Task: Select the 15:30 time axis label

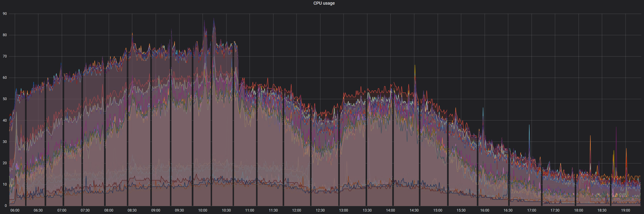Action: (461, 210)
